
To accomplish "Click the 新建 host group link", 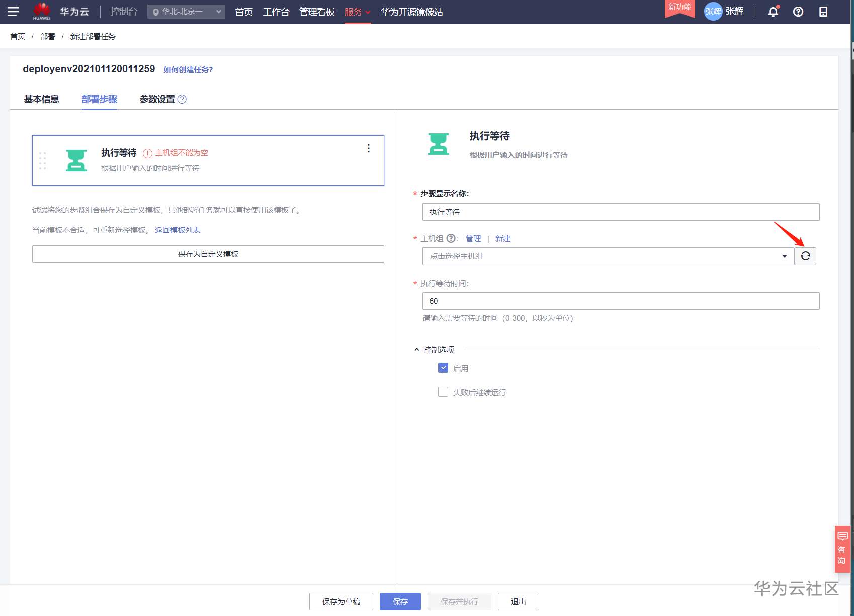I will (503, 238).
